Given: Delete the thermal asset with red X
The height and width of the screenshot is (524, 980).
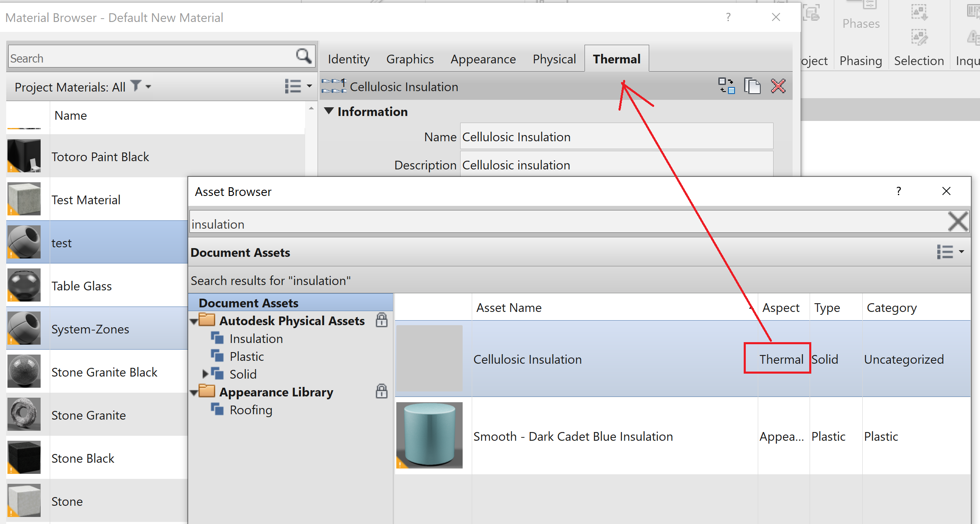Looking at the screenshot, I should click(778, 86).
